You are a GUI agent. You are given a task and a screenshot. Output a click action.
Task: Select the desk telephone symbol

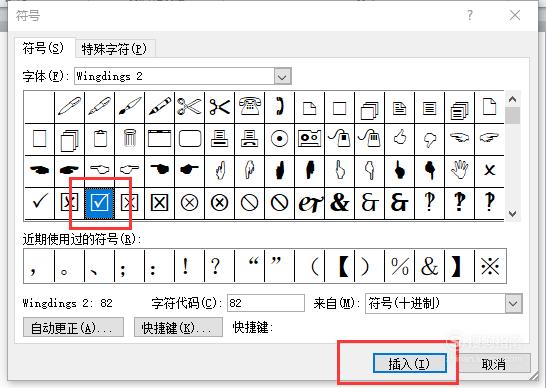(249, 107)
